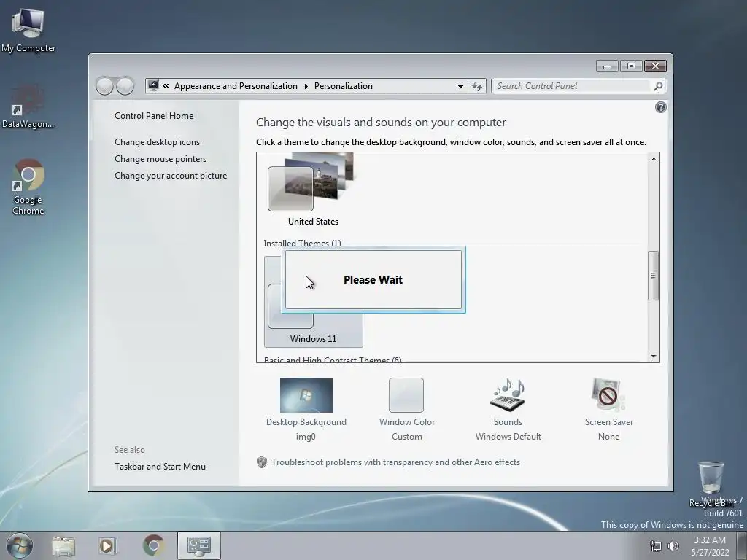
Task: Click the Control Panel address bar icon
Action: click(x=153, y=86)
